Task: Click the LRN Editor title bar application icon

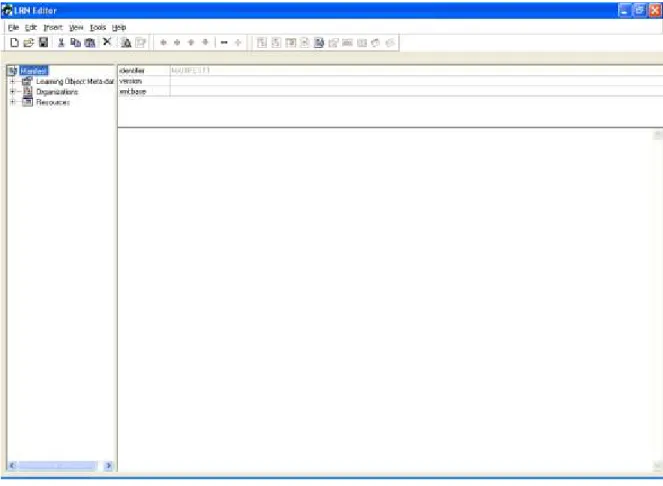Action: click(x=7, y=10)
